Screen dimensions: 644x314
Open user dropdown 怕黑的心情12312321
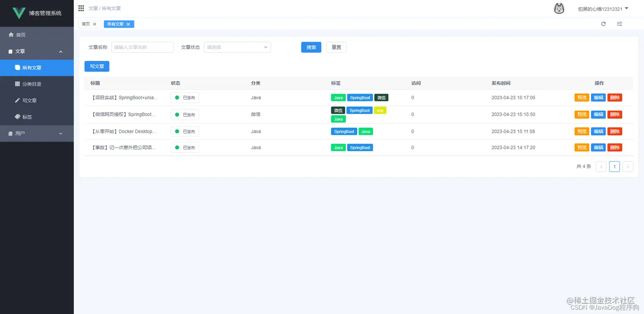click(x=603, y=9)
